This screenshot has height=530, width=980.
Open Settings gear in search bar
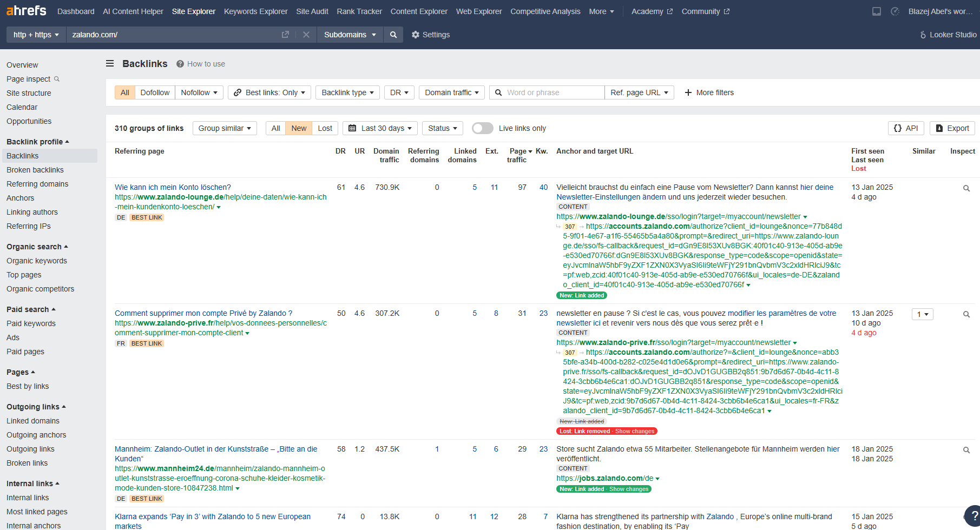[431, 35]
